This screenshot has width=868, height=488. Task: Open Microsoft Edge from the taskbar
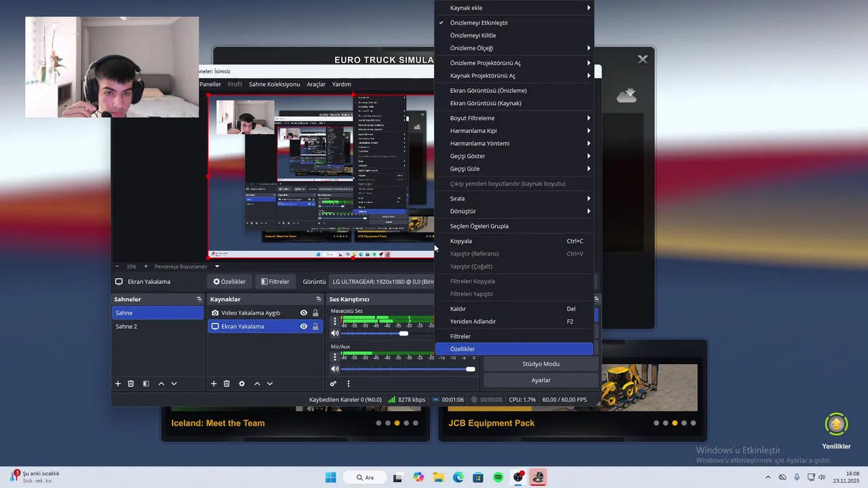458,477
